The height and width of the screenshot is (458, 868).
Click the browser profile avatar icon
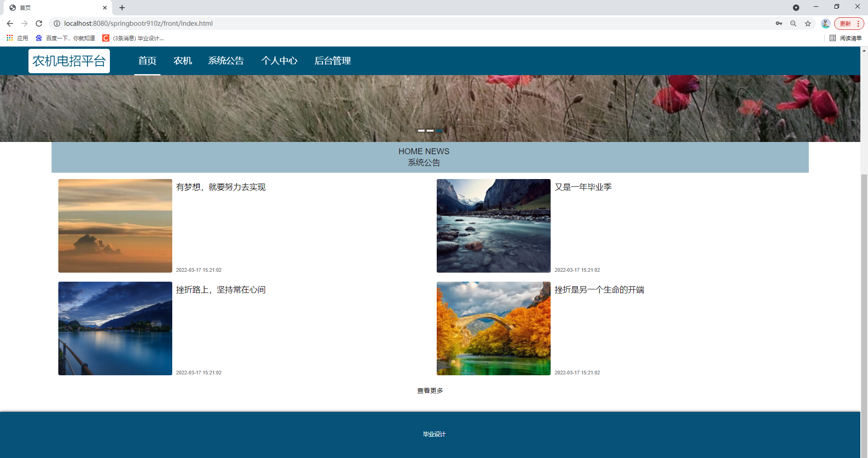click(826, 24)
